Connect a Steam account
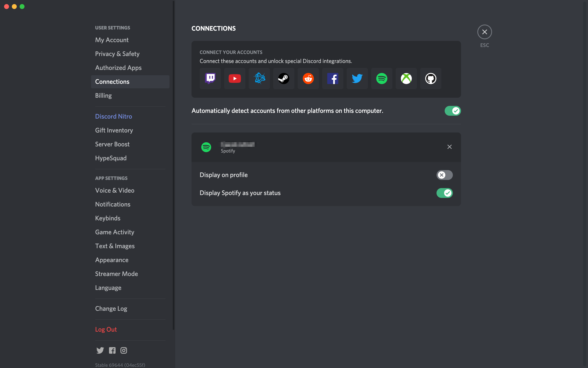The height and width of the screenshot is (368, 588). pos(284,78)
